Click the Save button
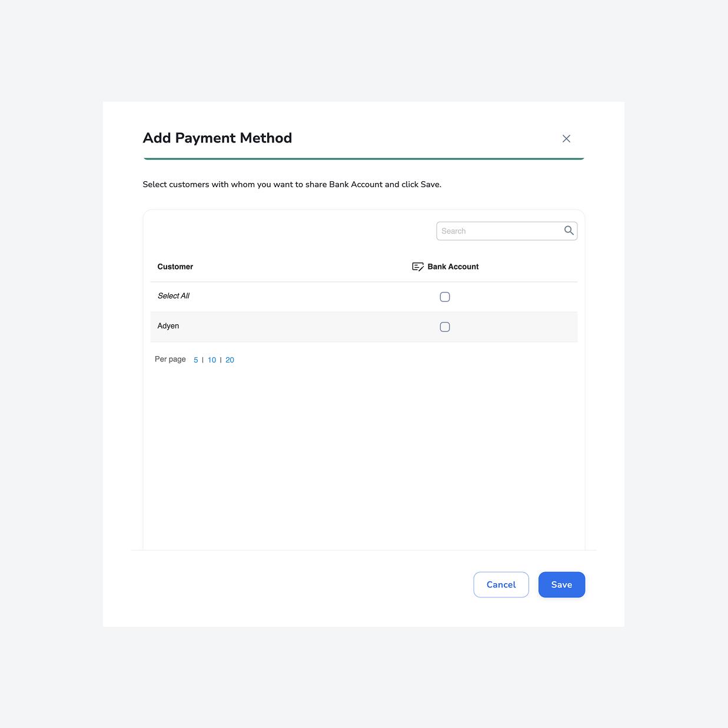The image size is (728, 728). click(561, 584)
